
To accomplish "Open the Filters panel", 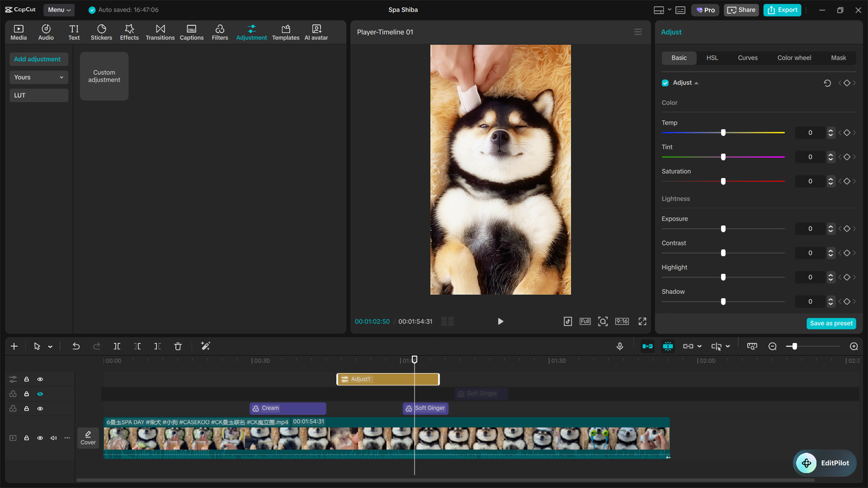I will pos(220,31).
